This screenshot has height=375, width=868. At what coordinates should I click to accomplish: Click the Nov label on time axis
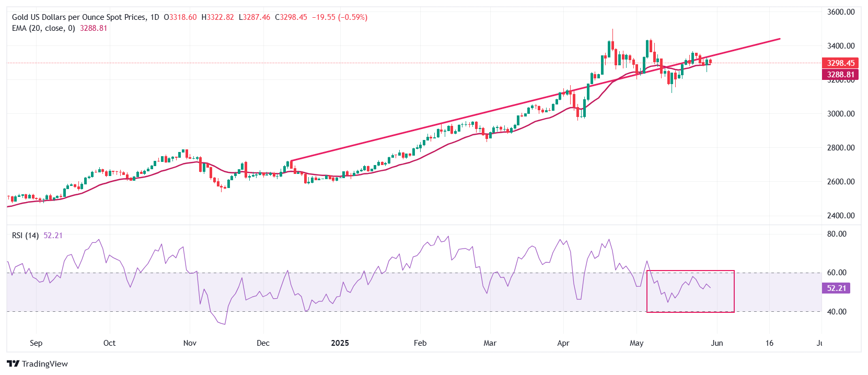click(x=190, y=343)
